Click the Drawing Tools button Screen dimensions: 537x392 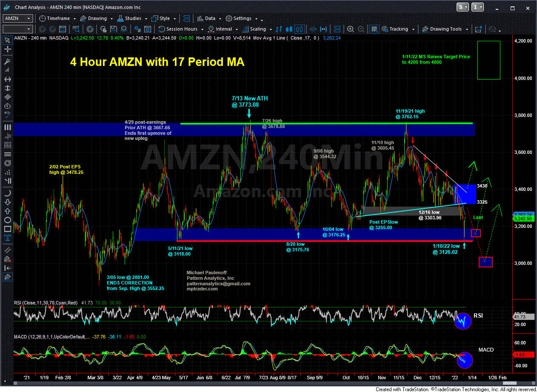pyautogui.click(x=441, y=29)
